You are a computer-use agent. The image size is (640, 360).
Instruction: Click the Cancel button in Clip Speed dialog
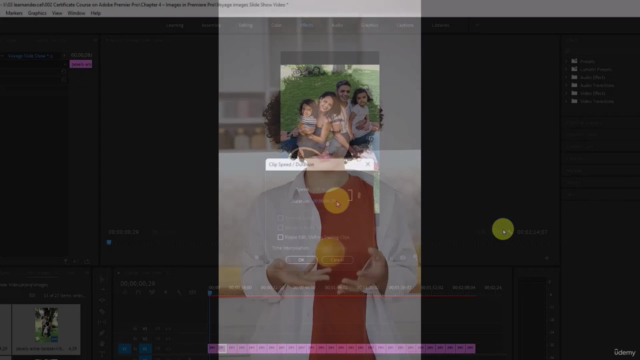click(x=337, y=260)
